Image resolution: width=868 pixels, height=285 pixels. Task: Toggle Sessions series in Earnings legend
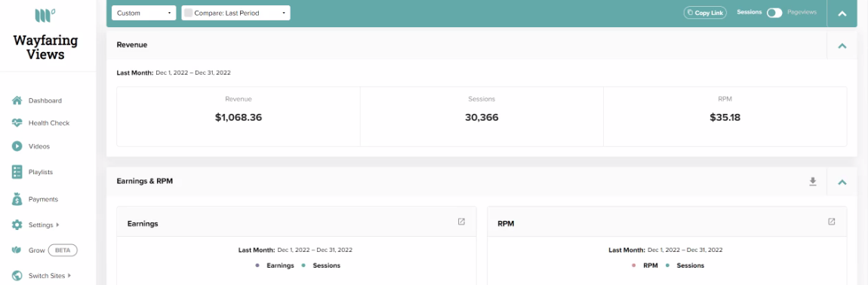321,265
